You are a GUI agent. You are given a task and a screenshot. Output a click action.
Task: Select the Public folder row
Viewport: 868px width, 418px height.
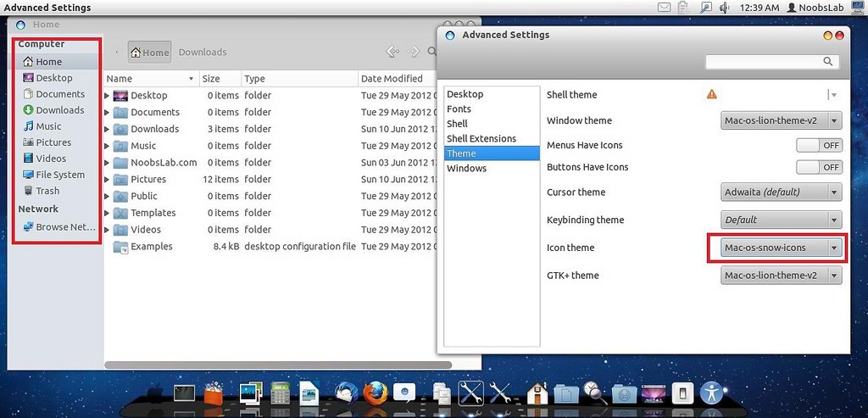tap(271, 197)
